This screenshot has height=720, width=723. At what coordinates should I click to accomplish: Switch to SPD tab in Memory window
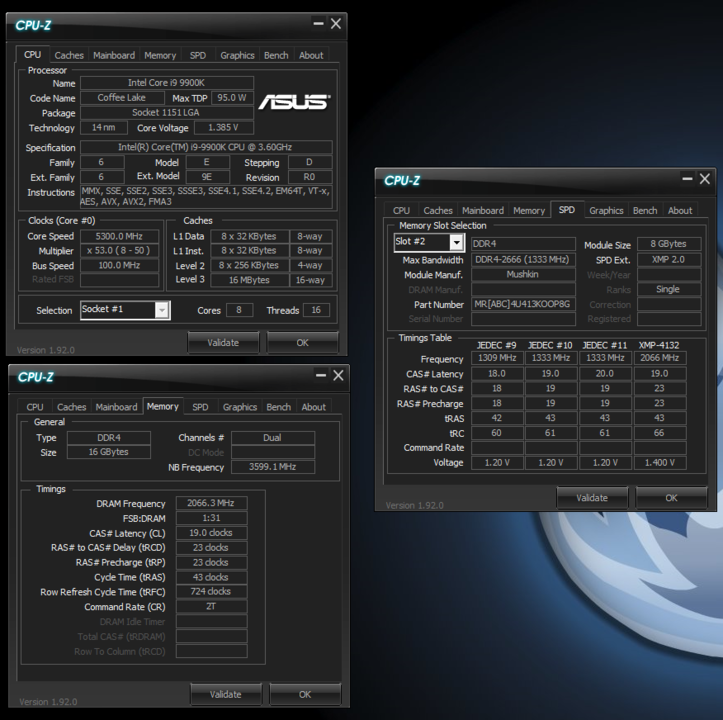[200, 407]
